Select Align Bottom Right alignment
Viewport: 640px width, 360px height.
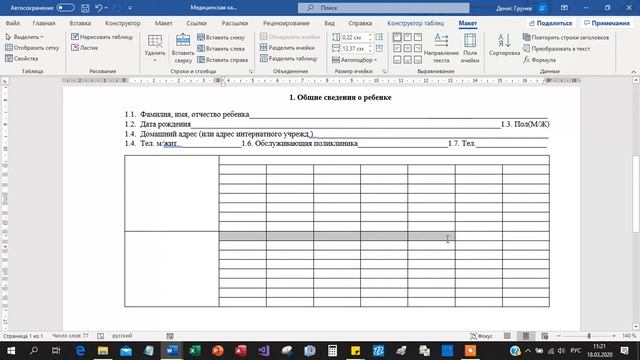point(418,60)
